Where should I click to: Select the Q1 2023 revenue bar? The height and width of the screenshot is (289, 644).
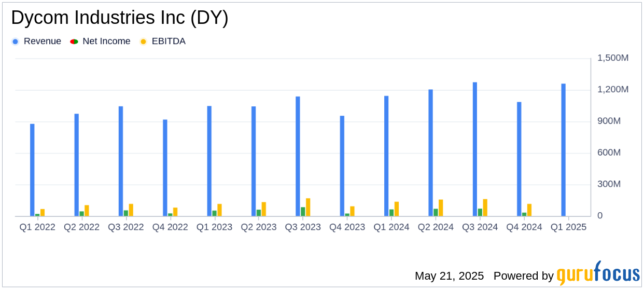point(209,161)
